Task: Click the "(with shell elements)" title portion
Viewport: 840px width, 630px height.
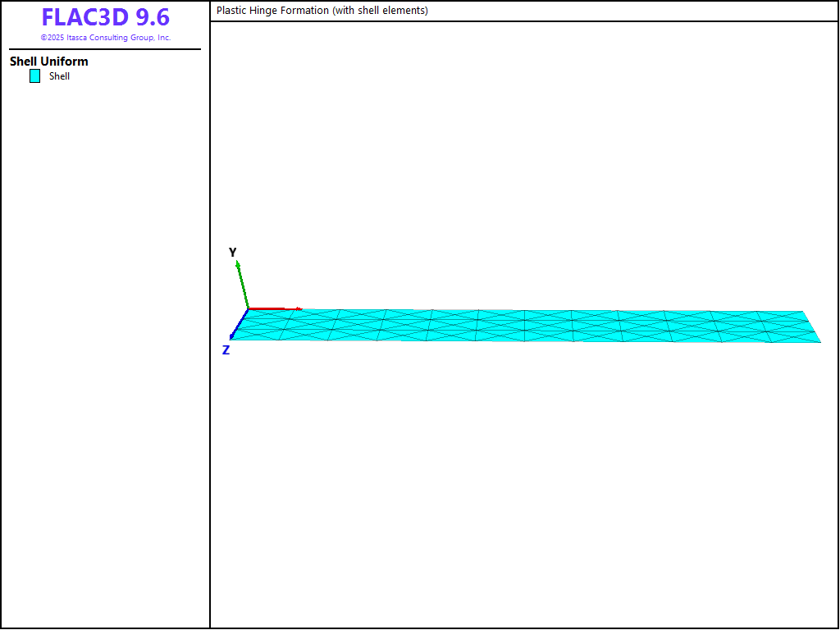Action: coord(380,11)
